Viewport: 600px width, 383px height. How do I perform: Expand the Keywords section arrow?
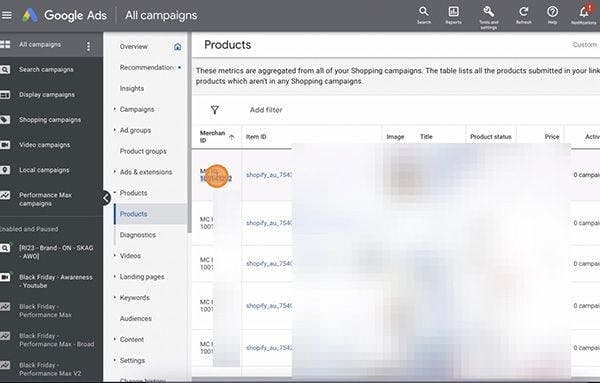tap(114, 297)
